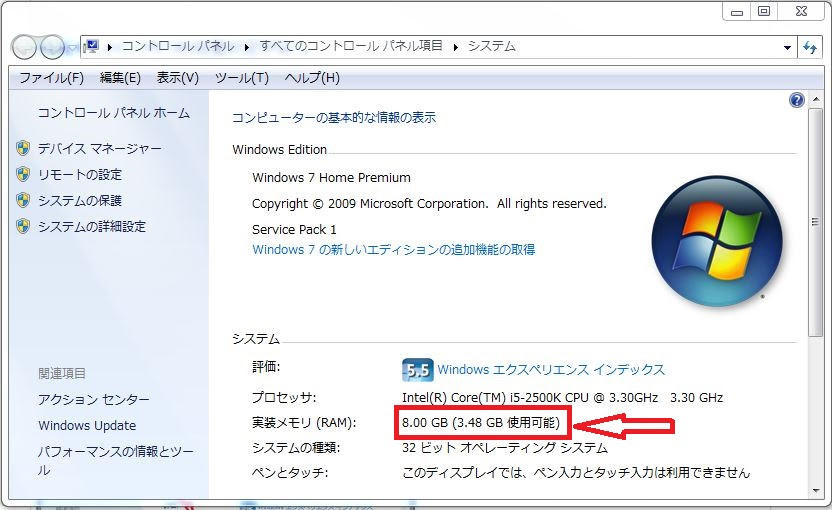The image size is (832, 510).
Task: Click the scrollbar up arrow
Action: [x=815, y=100]
